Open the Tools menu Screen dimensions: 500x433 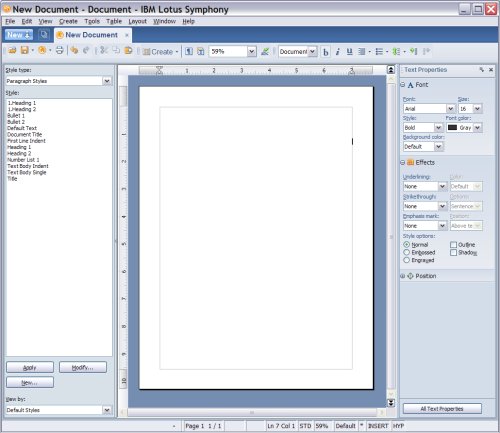click(x=92, y=21)
